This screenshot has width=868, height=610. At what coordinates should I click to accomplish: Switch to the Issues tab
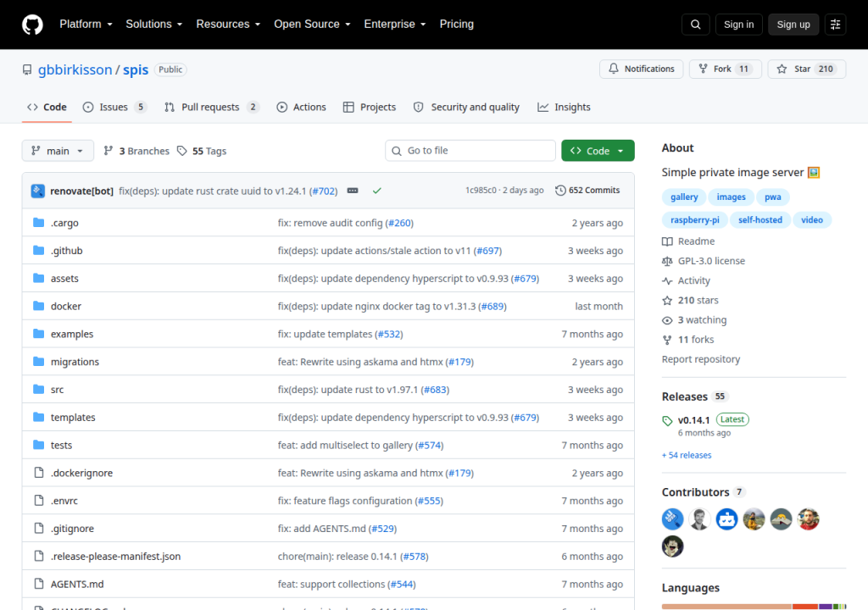(114, 108)
